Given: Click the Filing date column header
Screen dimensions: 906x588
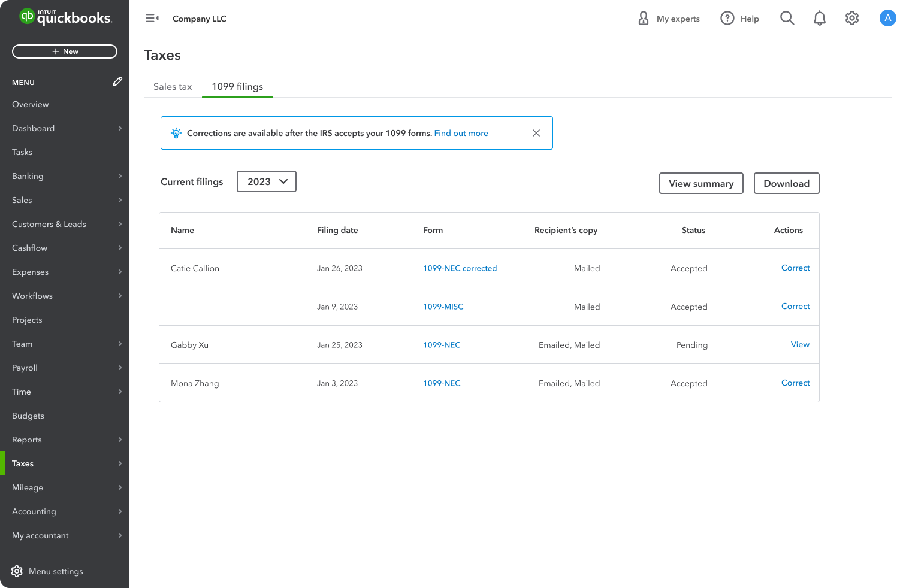Looking at the screenshot, I should (x=337, y=230).
